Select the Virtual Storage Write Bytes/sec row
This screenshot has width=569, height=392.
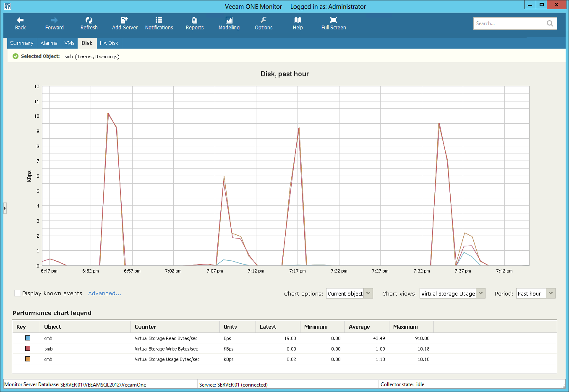[x=284, y=349]
